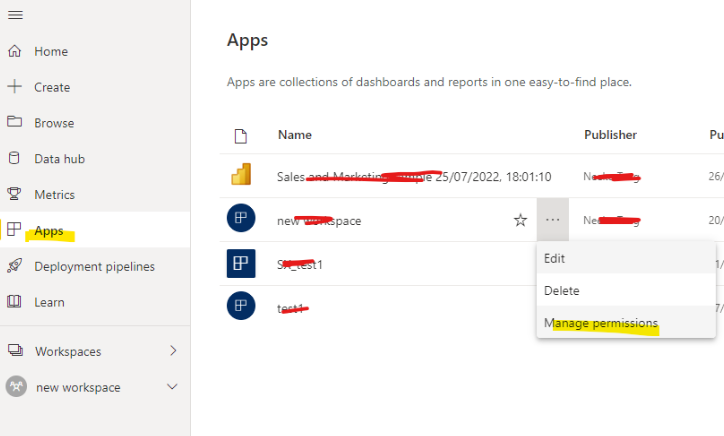724x436 pixels.
Task: Click the More options ellipsis for new workspace app
Action: [553, 220]
